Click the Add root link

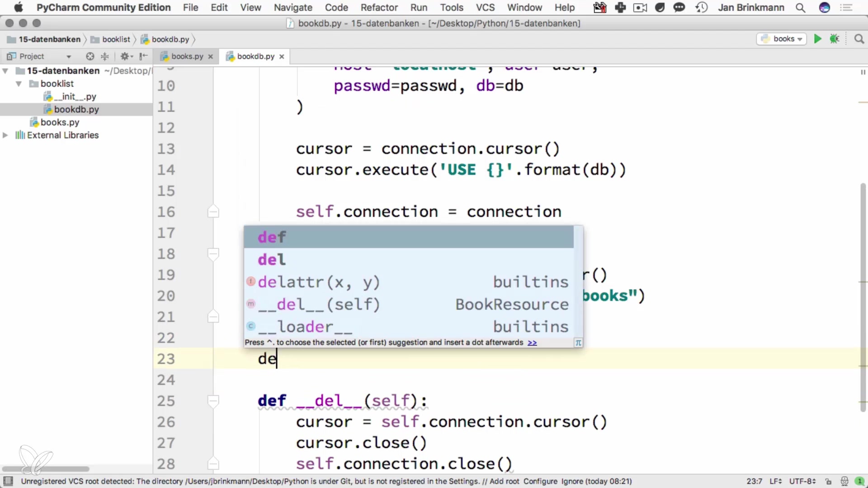504,481
